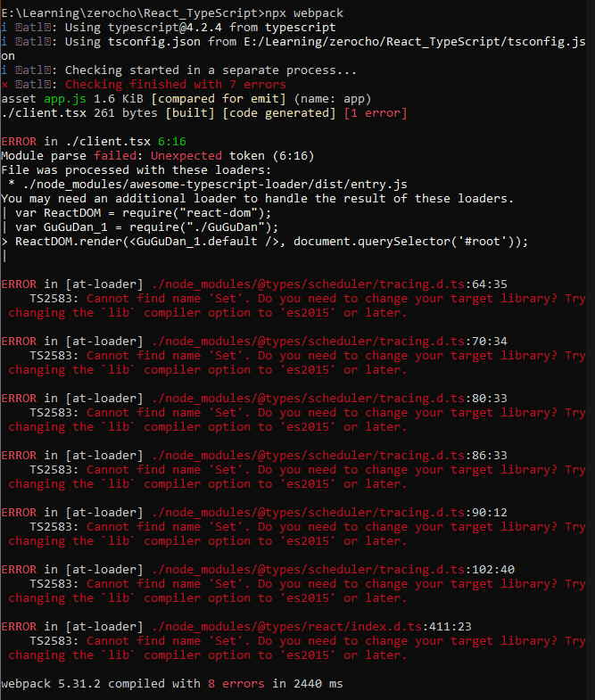Image resolution: width=595 pixels, height=700 pixels.
Task: Click the tracing.d.ts:90:12 error path
Action: coord(329,514)
